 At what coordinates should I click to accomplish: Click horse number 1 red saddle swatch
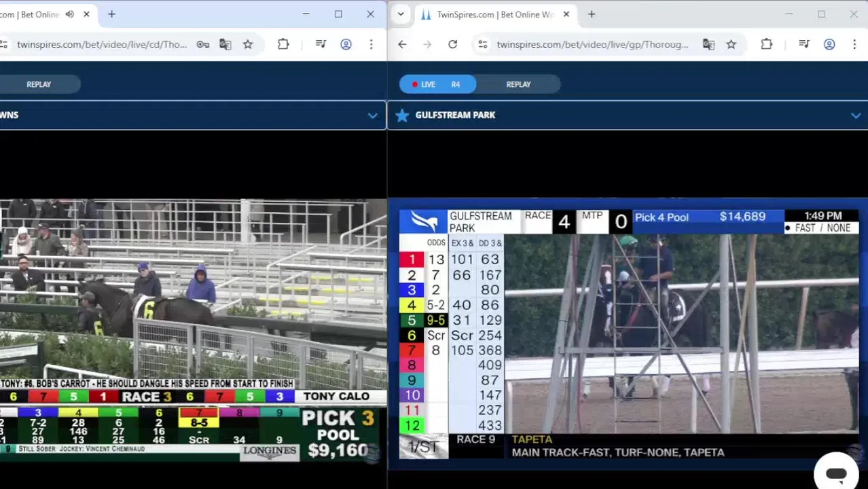click(x=411, y=259)
